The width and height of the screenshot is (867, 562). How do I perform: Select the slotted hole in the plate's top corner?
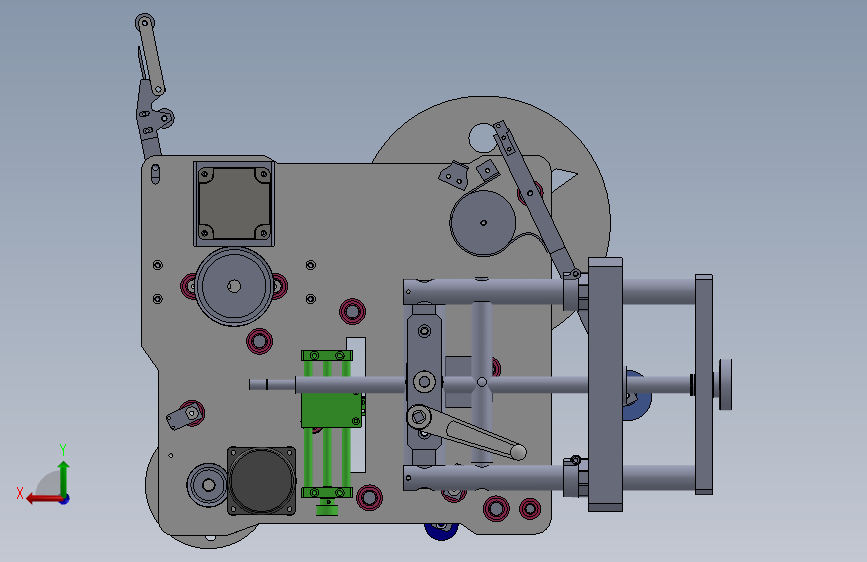(x=155, y=174)
